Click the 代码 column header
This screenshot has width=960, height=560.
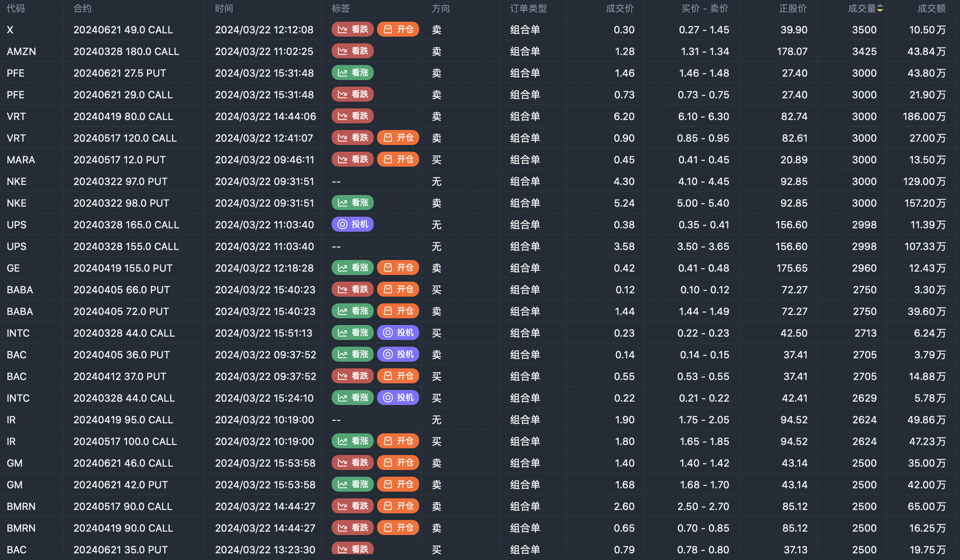point(16,9)
